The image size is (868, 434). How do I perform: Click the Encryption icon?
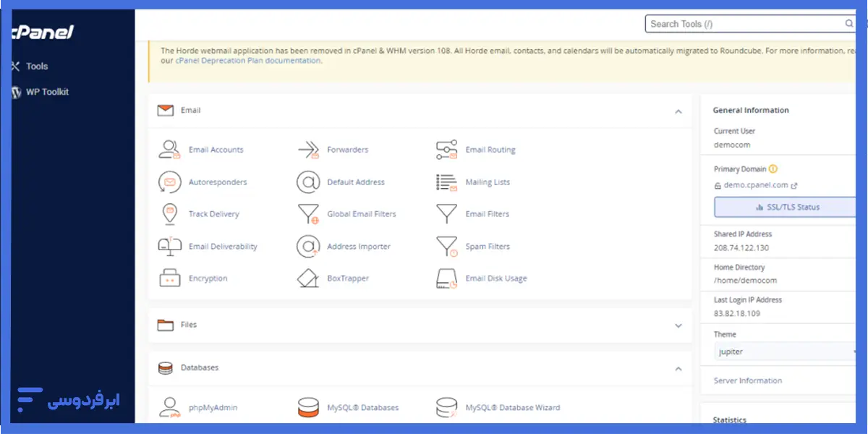(169, 278)
